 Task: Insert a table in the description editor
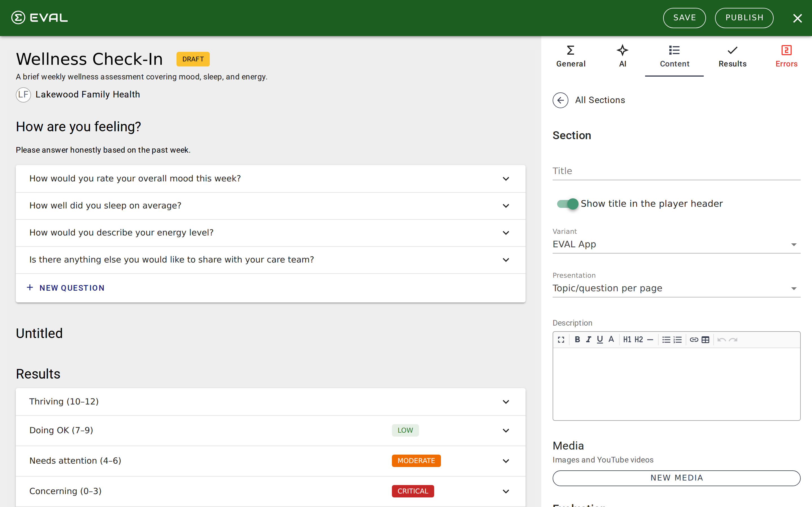point(705,339)
